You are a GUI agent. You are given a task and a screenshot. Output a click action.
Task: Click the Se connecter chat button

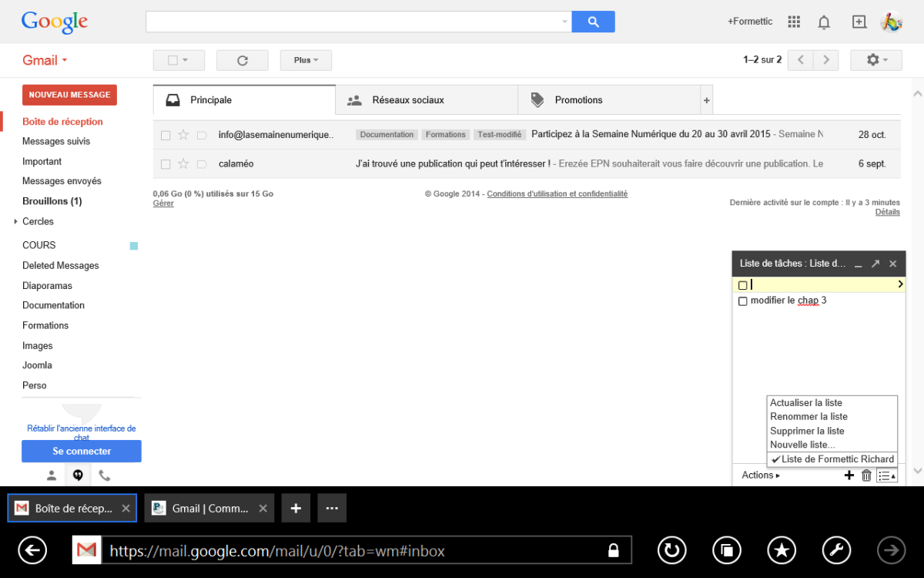82,452
